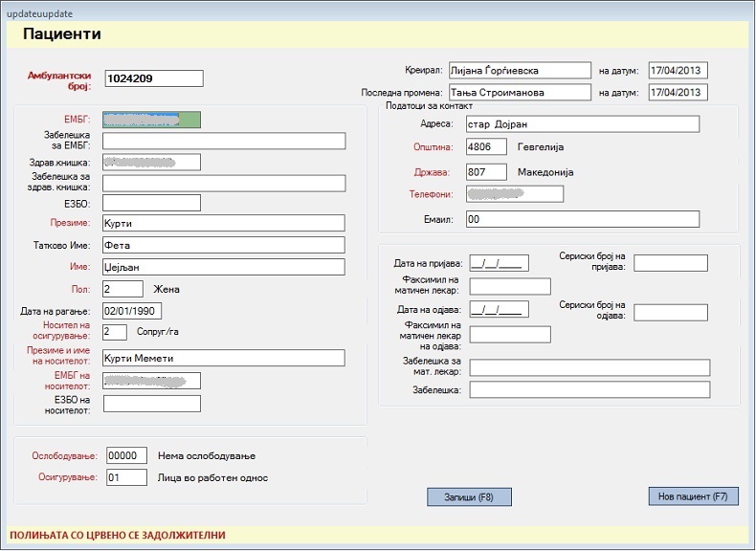Click the Дата на одјава date field
756x551 pixels.
pos(499,309)
